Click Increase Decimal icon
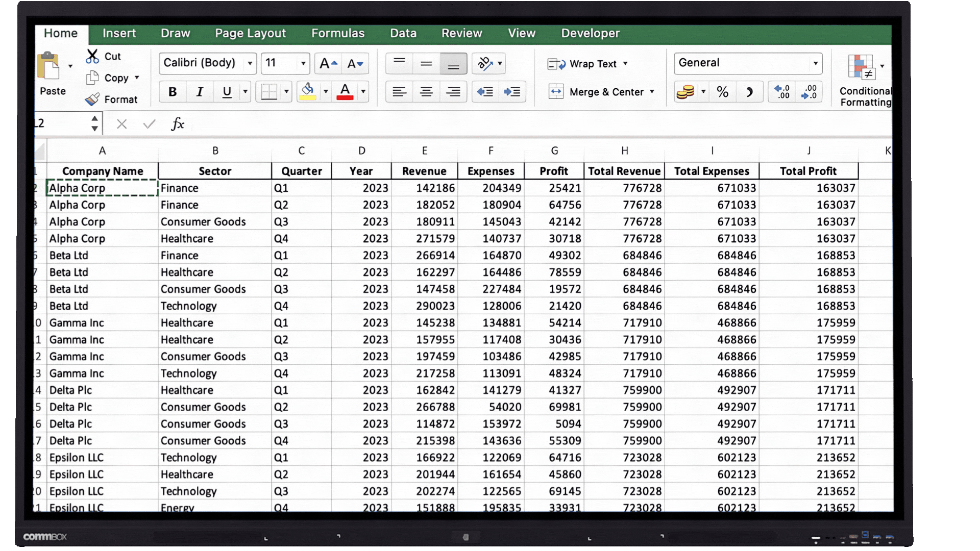Screen dimensions: 980x551 point(782,92)
